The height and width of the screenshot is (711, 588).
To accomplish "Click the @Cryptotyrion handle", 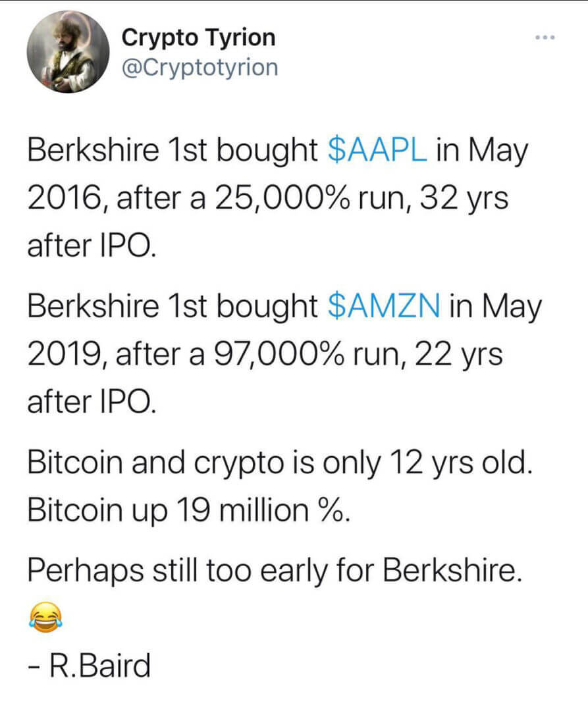I will (x=200, y=66).
